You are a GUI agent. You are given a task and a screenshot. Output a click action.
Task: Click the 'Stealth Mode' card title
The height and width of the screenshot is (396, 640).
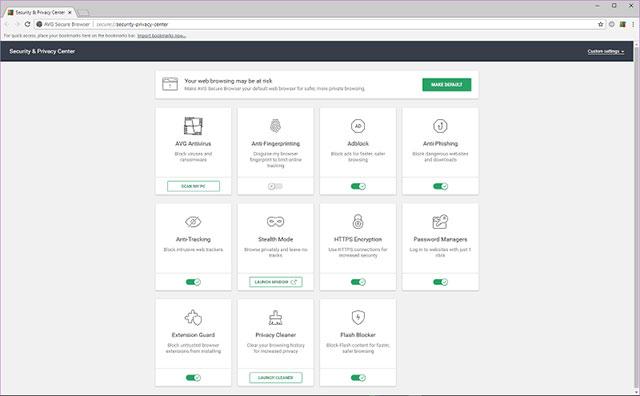(276, 239)
